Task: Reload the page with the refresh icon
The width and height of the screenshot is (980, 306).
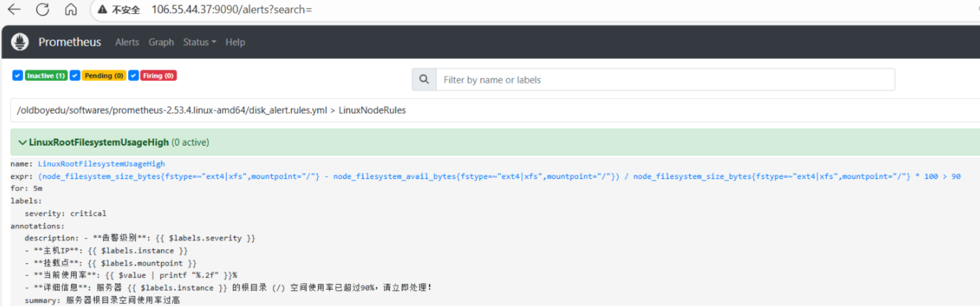Action: coord(42,9)
